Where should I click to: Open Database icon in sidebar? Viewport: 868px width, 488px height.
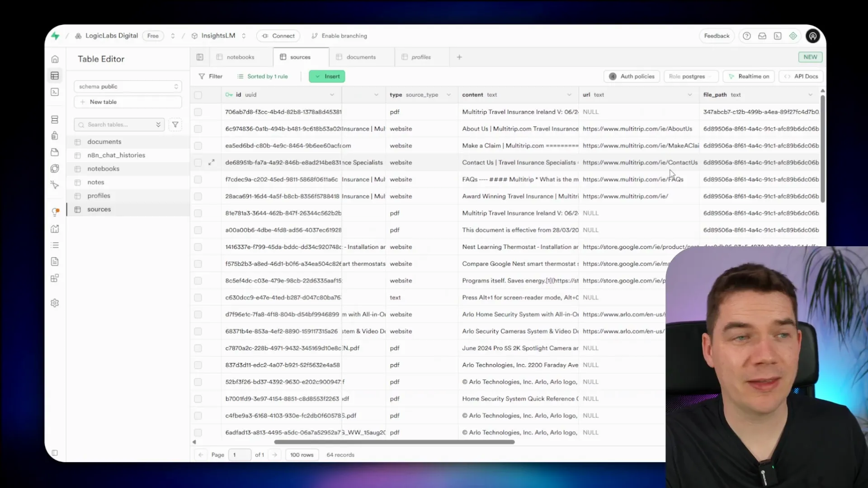pos(55,120)
